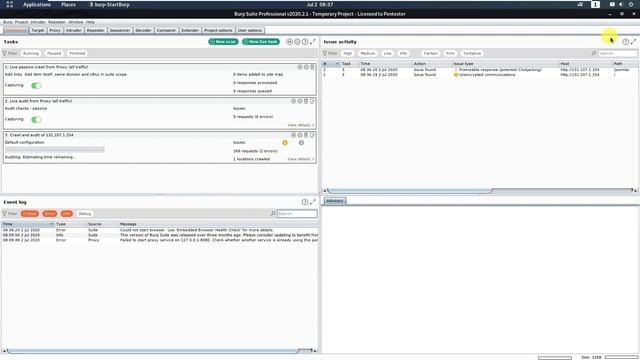
Task: Pause the Live passive crawl task
Action: coord(300,67)
